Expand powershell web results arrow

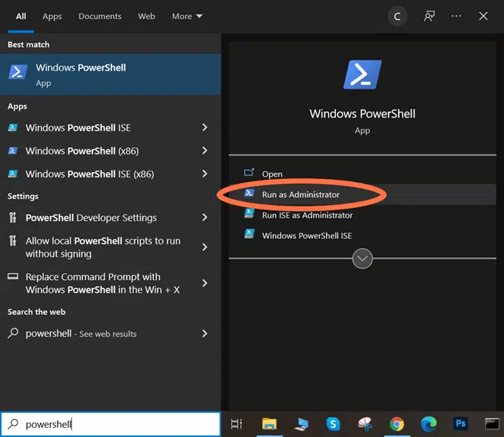click(205, 333)
